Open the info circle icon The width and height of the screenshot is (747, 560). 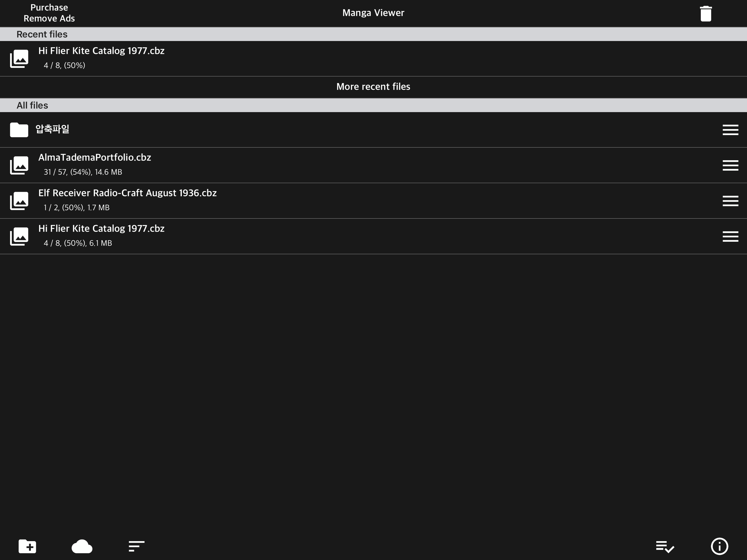(x=719, y=546)
